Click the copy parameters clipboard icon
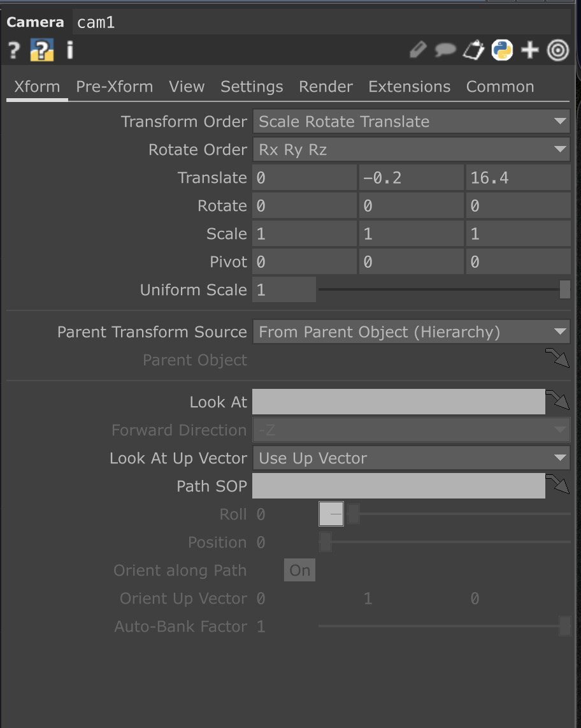 tap(473, 50)
